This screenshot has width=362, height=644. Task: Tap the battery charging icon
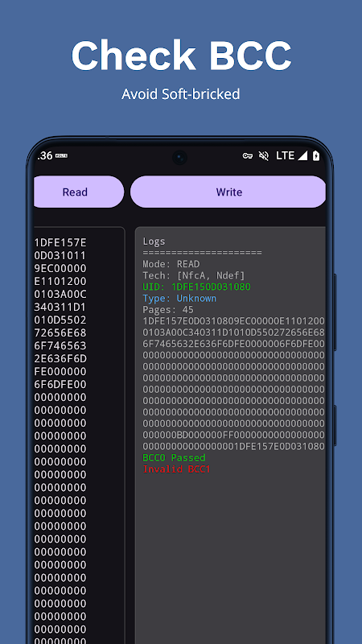(315, 155)
